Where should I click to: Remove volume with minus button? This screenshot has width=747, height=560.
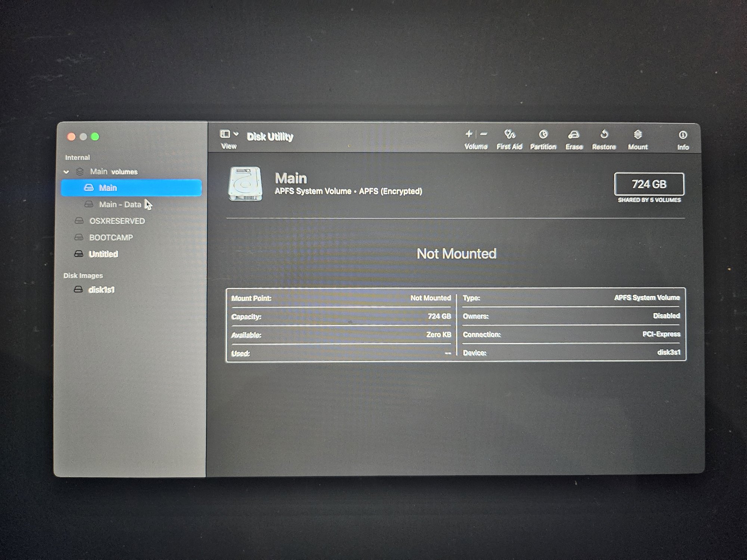point(484,134)
